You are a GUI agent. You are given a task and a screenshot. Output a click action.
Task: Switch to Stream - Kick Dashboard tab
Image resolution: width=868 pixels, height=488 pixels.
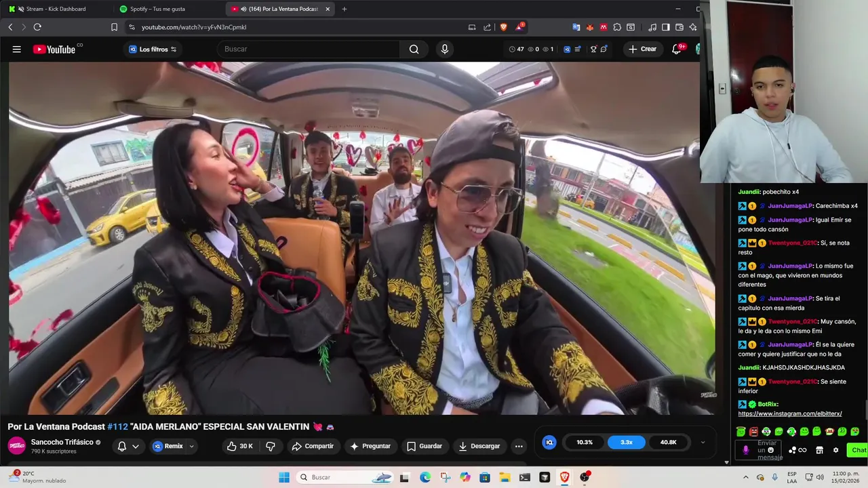coord(56,9)
